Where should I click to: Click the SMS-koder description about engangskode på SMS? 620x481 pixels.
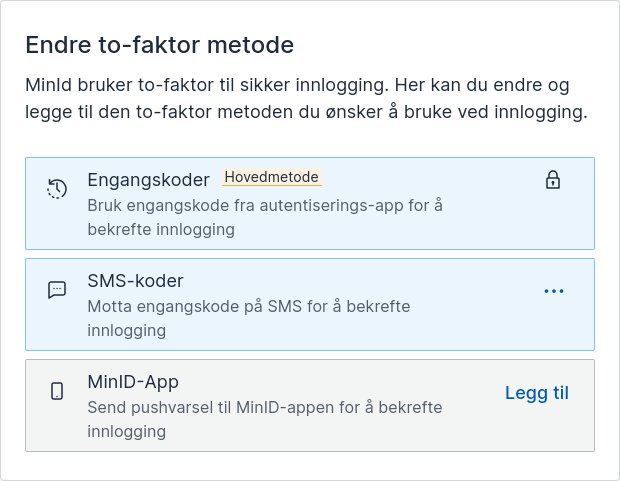tap(248, 318)
